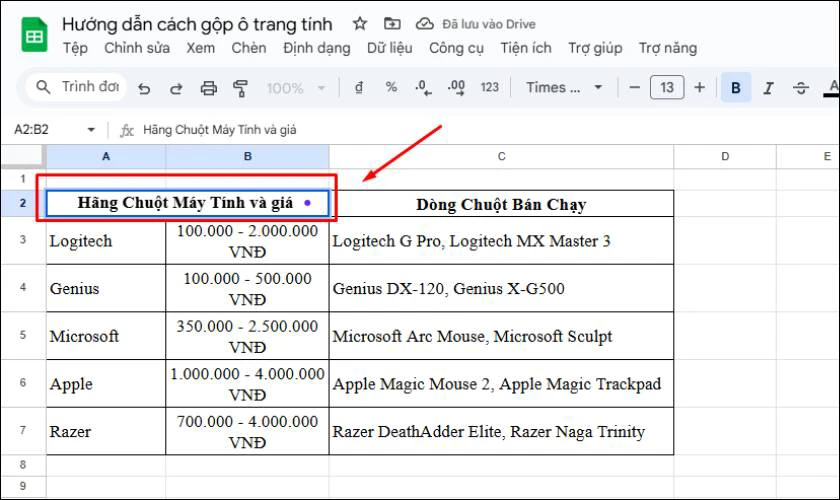Open the Chỉnh sửa menu
This screenshot has width=840, height=500.
coord(137,48)
